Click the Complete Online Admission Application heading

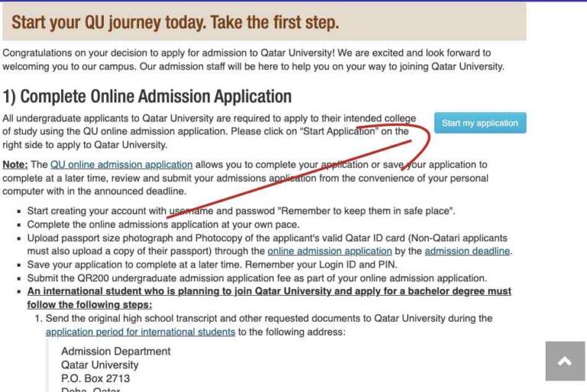(x=147, y=96)
